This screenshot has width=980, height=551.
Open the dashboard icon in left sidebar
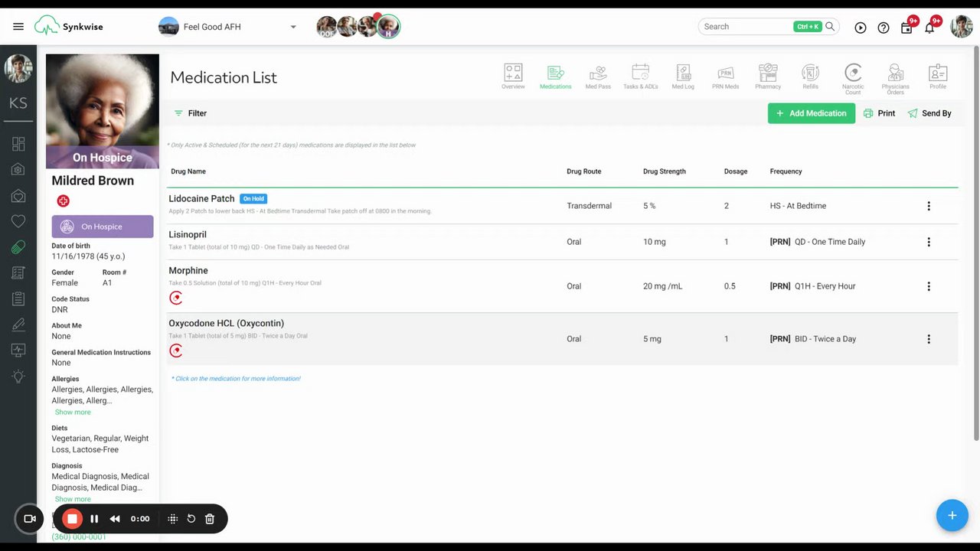pos(18,144)
